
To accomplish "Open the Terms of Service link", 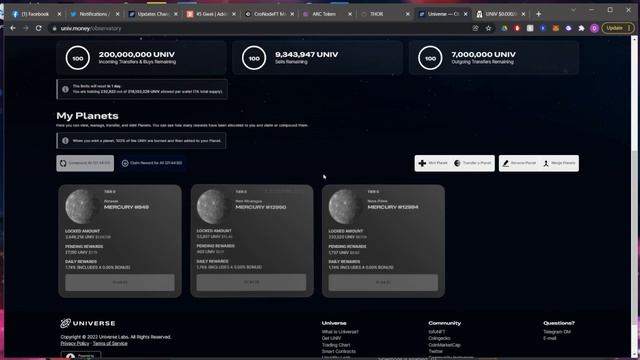I will (110, 343).
